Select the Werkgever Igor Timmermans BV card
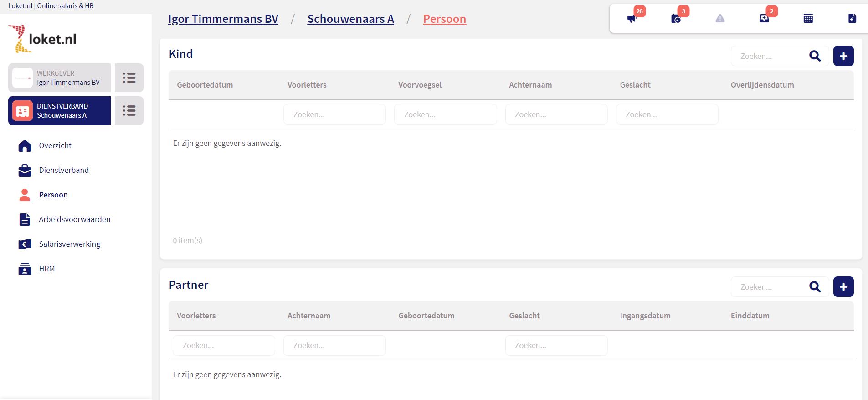The height and width of the screenshot is (400, 868). 60,78
